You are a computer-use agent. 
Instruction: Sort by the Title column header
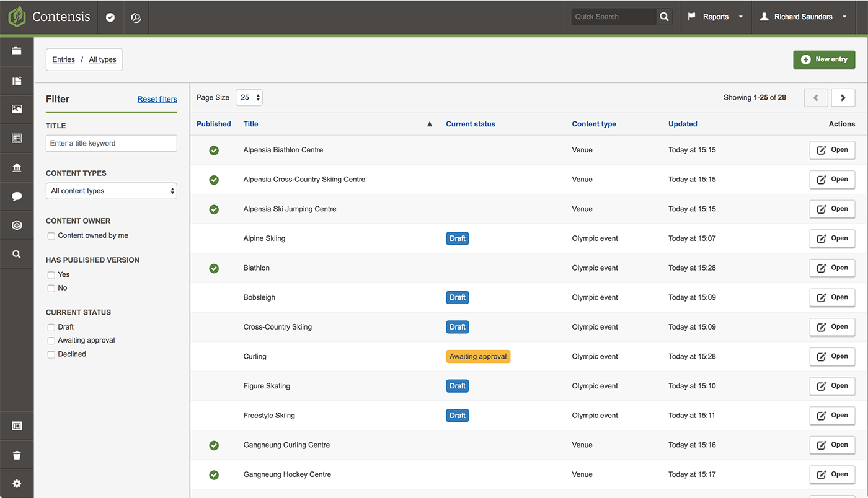250,124
